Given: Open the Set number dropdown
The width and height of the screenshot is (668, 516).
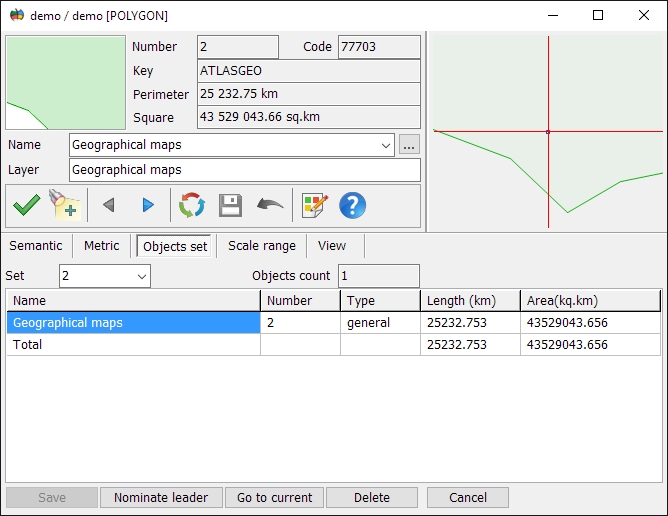Looking at the screenshot, I should pyautogui.click(x=141, y=276).
